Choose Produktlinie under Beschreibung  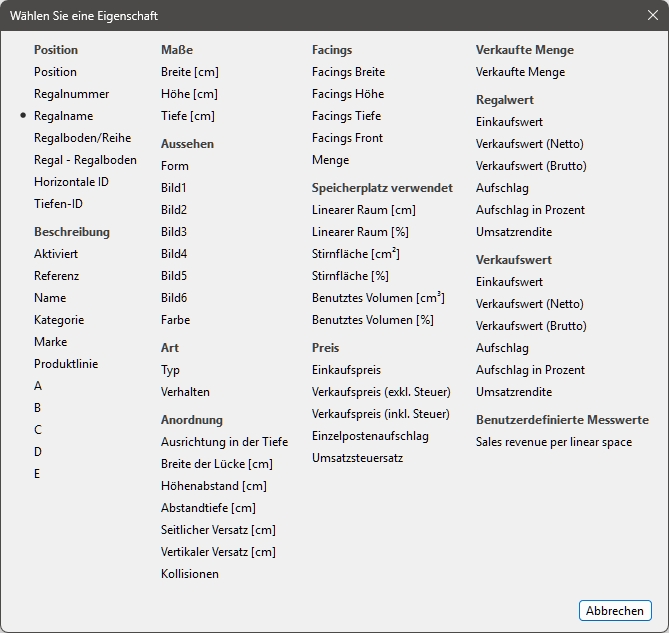66,364
